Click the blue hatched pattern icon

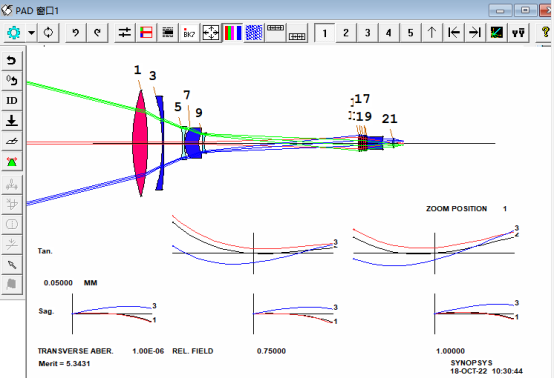(x=254, y=33)
